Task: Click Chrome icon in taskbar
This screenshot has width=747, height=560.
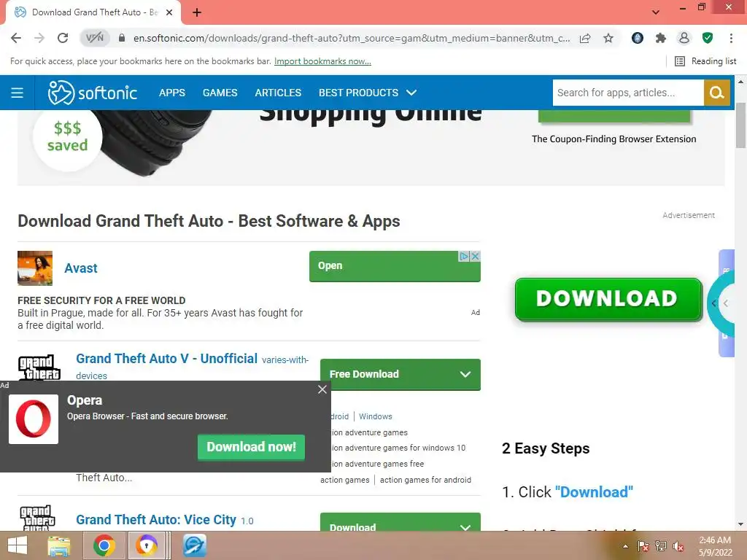Action: (x=104, y=545)
